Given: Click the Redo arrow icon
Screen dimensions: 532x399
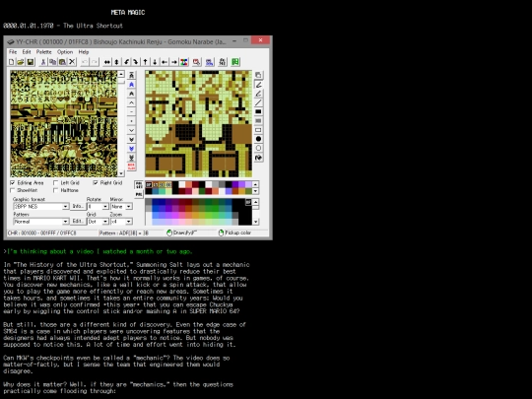Looking at the screenshot, I should click(x=94, y=62).
